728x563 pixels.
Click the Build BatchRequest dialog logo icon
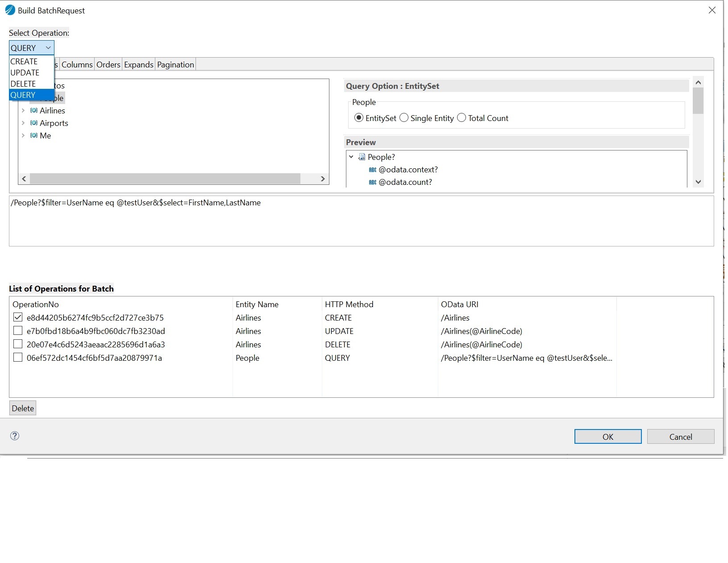(x=10, y=10)
